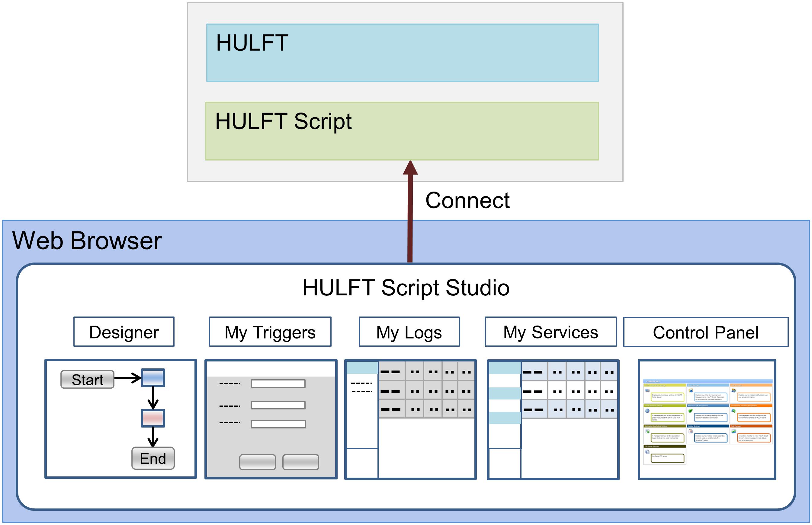Open the My Services label box
Image resolution: width=812 pixels, height=525 pixels.
pos(550,332)
